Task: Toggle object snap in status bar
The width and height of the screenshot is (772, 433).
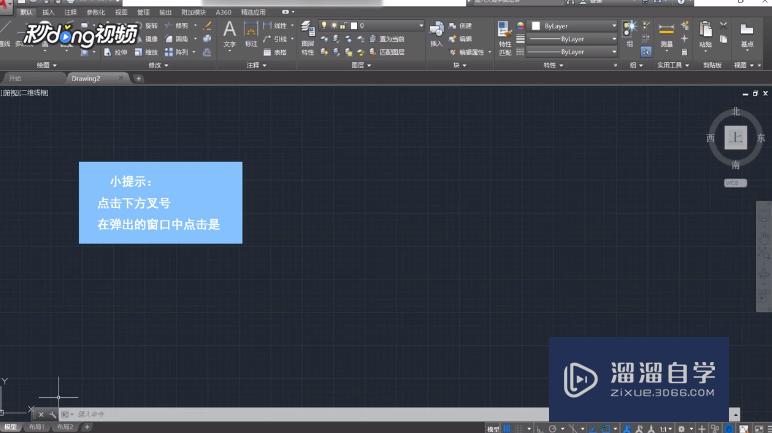Action: coord(606,429)
